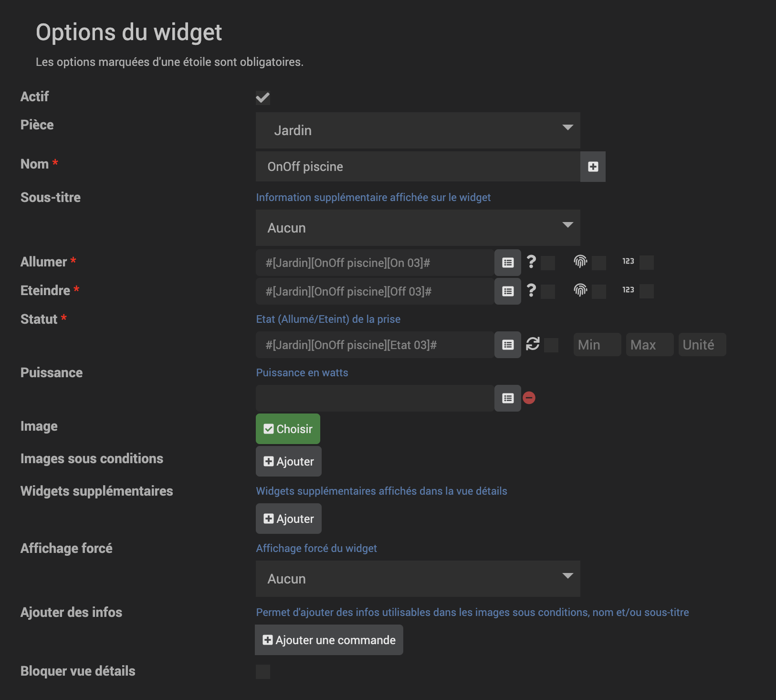This screenshot has width=776, height=700.
Task: Open the Affichage forcé dropdown
Action: [418, 579]
